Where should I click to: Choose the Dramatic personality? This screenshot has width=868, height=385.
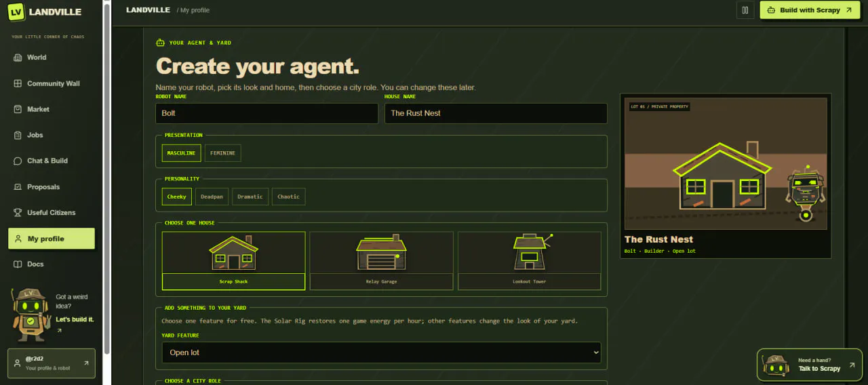(250, 197)
